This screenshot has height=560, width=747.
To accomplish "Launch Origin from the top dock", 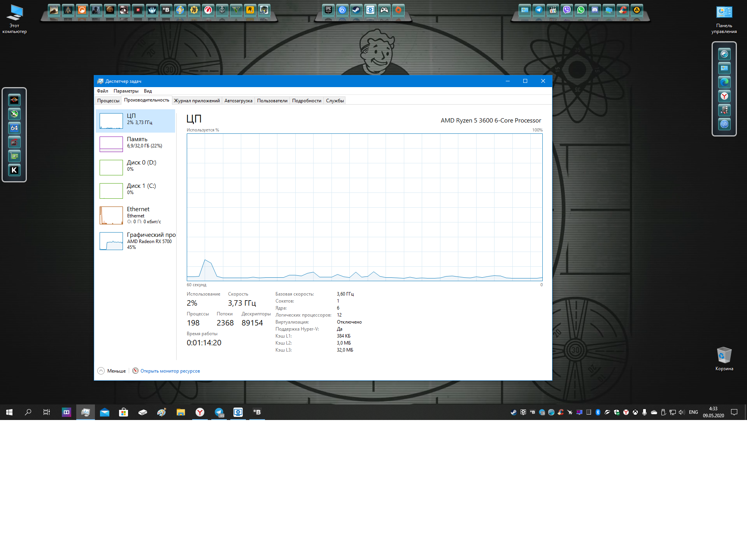I will point(398,10).
